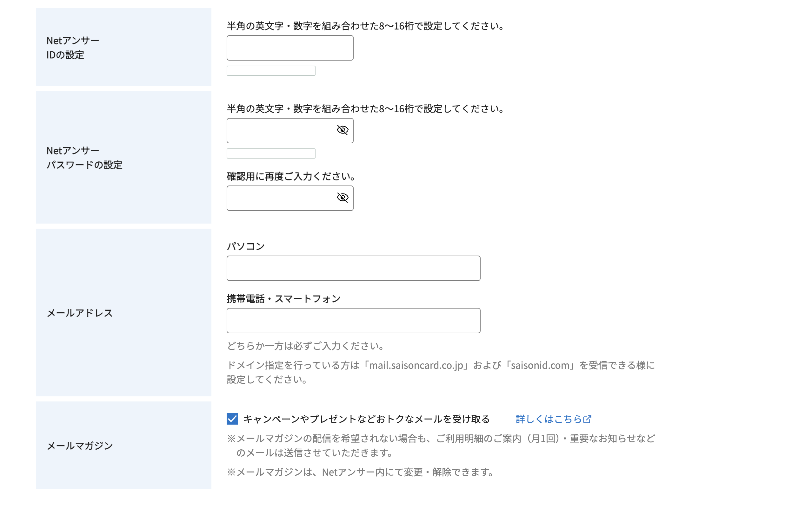Screen dimensions: 812x508
Task: Click the crossed-eye icon in the password box
Action: (343, 131)
